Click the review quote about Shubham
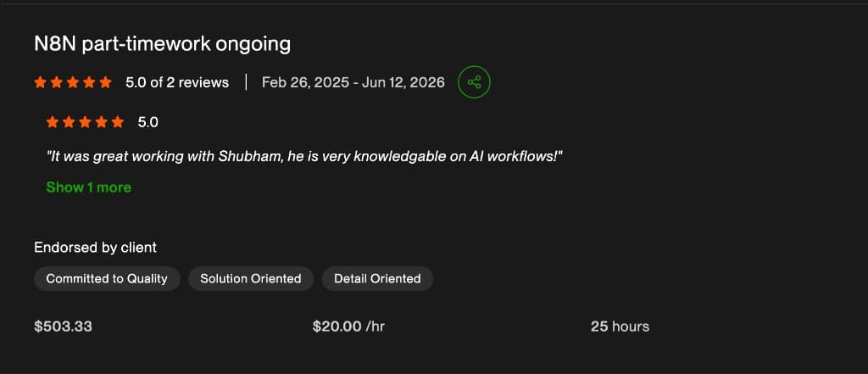 point(304,157)
